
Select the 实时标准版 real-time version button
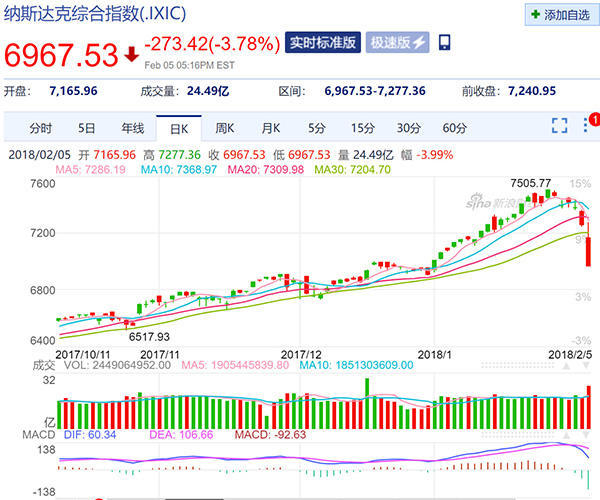323,42
